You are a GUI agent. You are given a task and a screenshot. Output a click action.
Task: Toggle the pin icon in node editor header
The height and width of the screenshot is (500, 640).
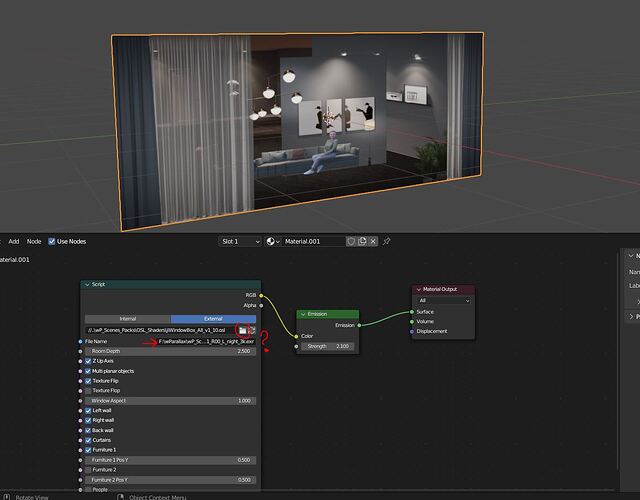[387, 242]
